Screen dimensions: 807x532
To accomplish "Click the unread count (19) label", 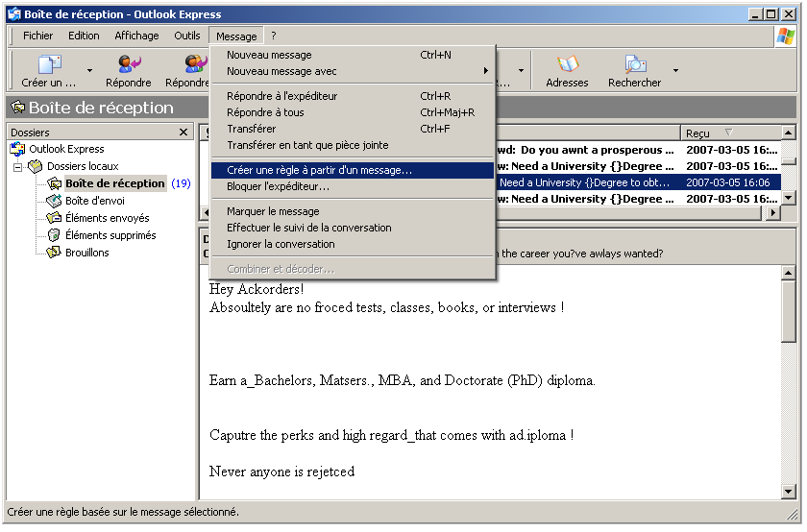I will 181,183.
